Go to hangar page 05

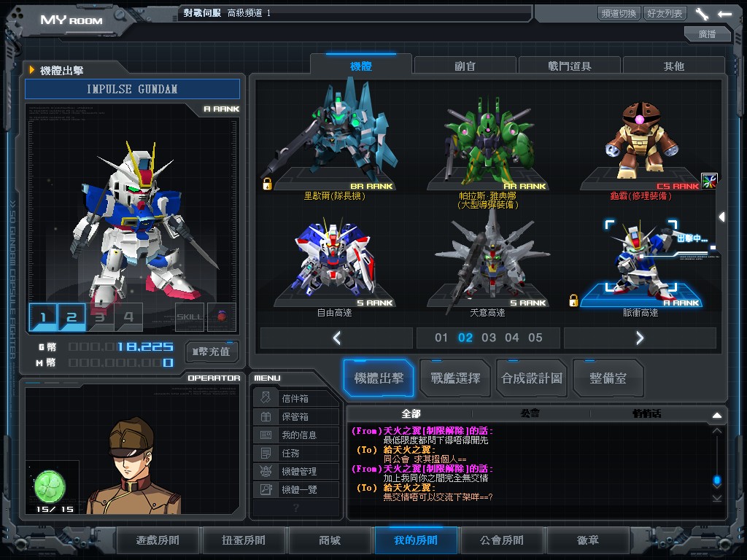(x=535, y=338)
